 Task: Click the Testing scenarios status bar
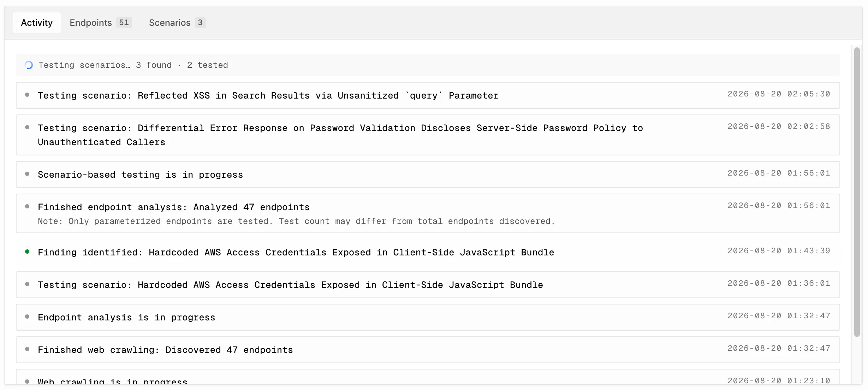pos(428,65)
